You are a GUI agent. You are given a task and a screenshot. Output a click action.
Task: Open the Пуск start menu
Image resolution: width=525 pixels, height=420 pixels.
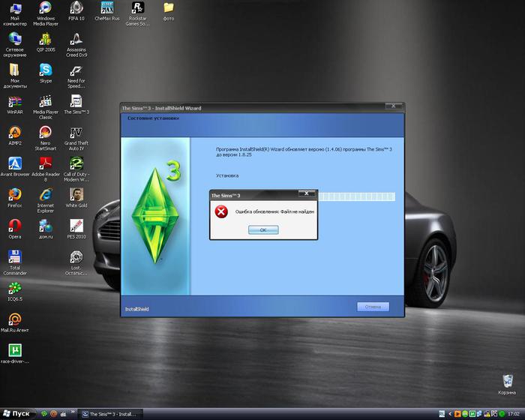[16, 414]
